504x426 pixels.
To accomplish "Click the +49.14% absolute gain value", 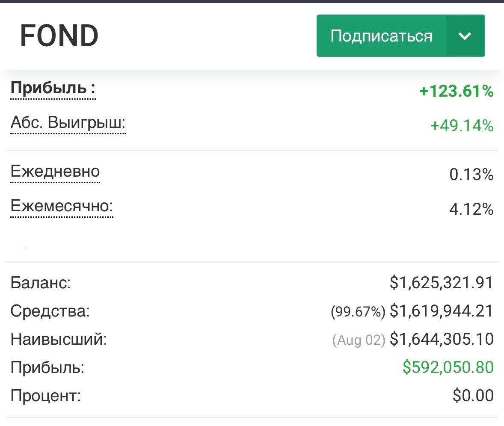I will (x=462, y=126).
